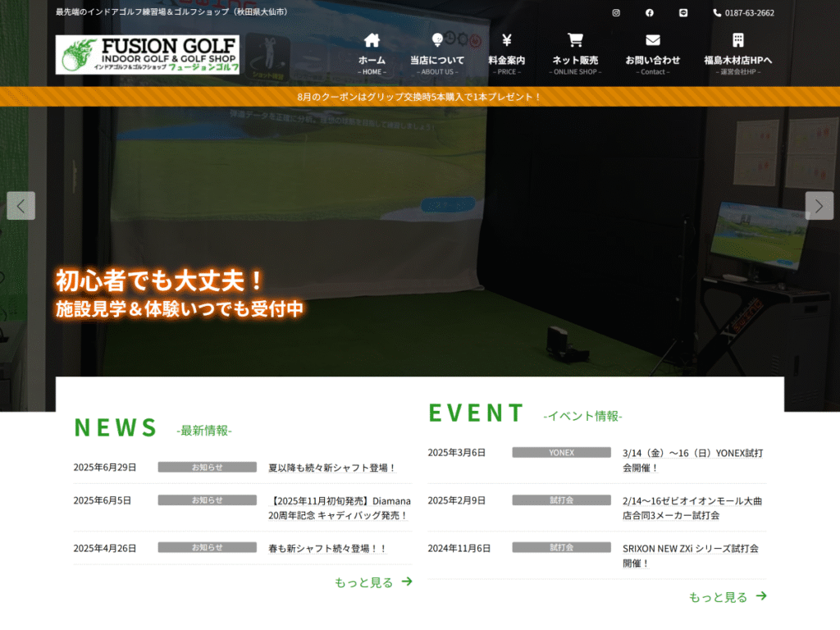The height and width of the screenshot is (630, 840).
Task: Open the Instagram icon link
Action: (x=616, y=13)
